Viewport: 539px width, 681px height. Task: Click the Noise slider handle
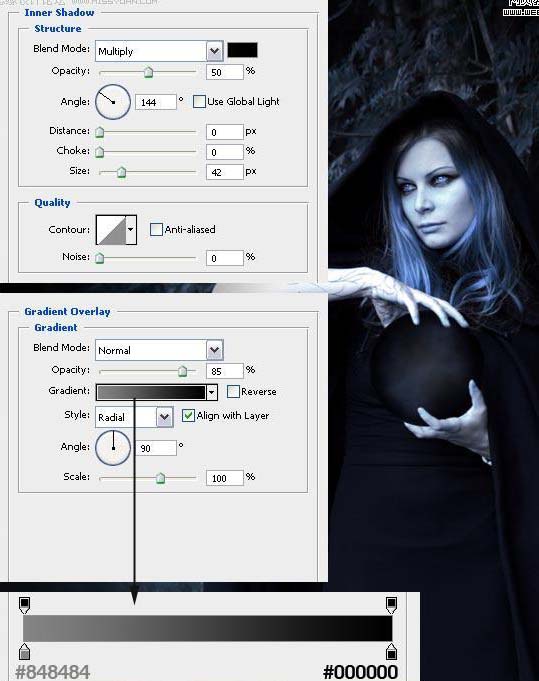tap(99, 258)
